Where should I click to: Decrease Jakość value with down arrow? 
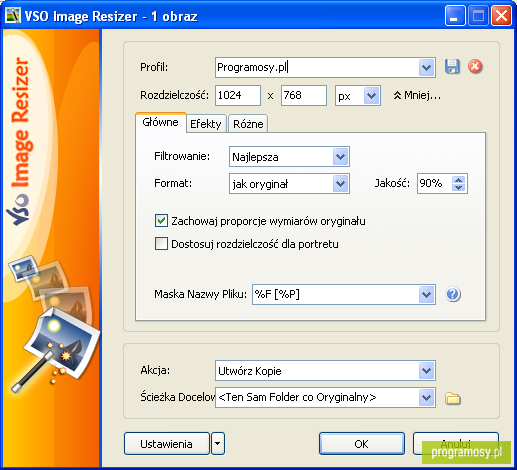[x=459, y=188]
